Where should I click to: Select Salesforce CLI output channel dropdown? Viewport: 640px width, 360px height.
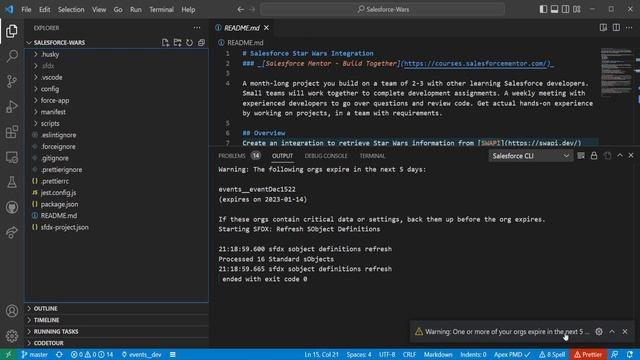tap(530, 156)
